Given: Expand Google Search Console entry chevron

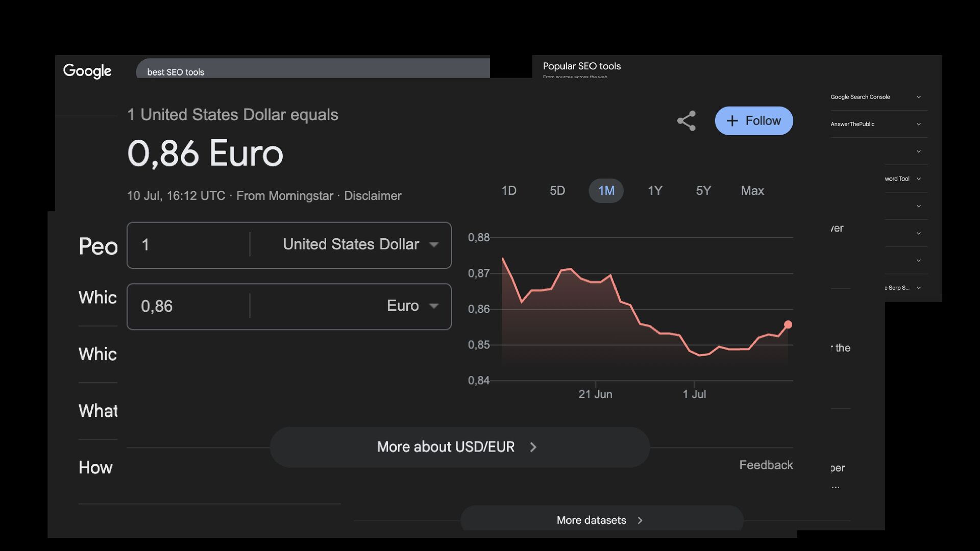Looking at the screenshot, I should click(918, 97).
